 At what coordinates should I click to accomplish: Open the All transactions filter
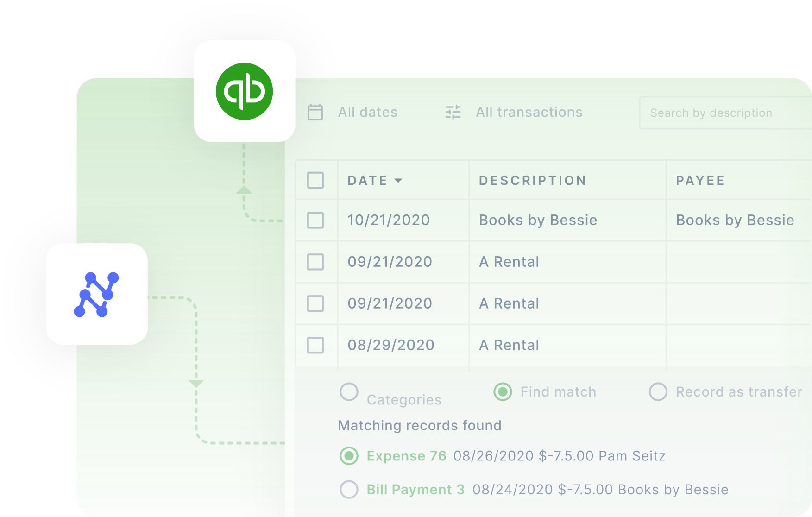point(529,112)
